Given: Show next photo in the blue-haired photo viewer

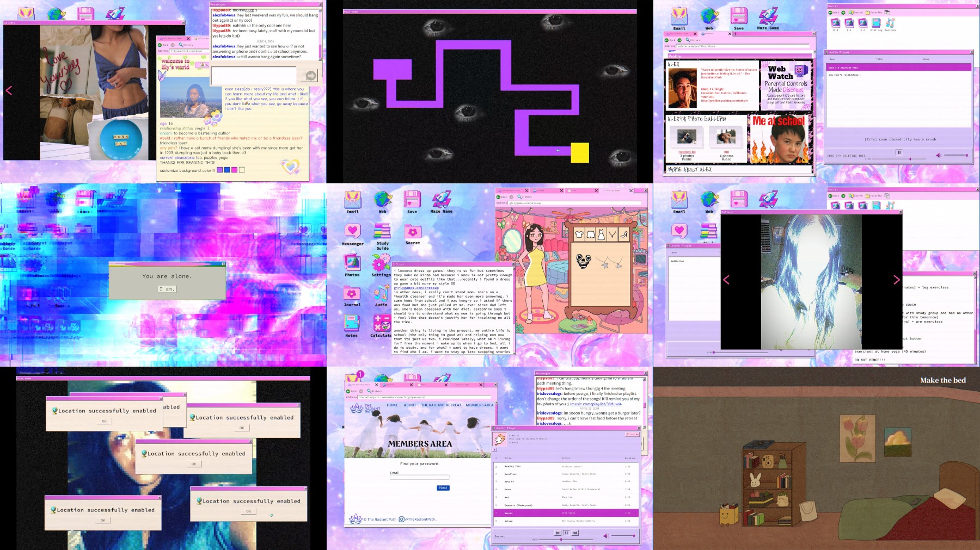Looking at the screenshot, I should click(896, 280).
